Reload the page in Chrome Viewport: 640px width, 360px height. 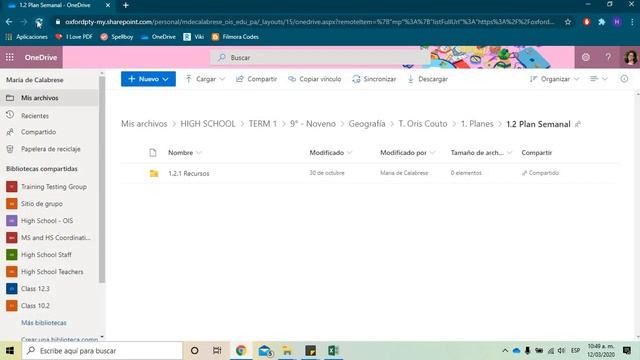(x=39, y=22)
